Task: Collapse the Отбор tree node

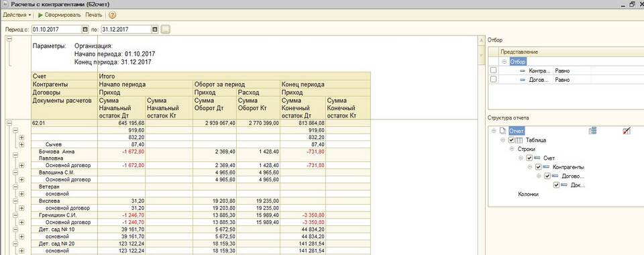Action: [x=504, y=62]
